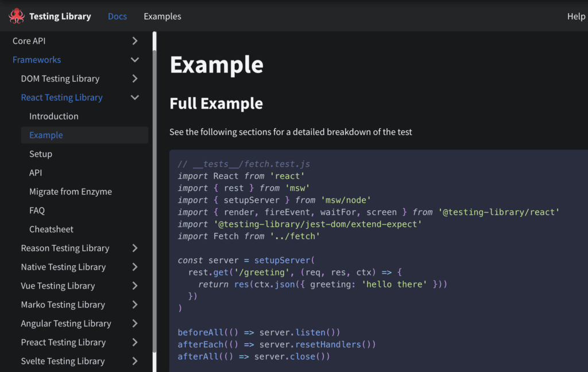Click the large Example page heading

216,64
